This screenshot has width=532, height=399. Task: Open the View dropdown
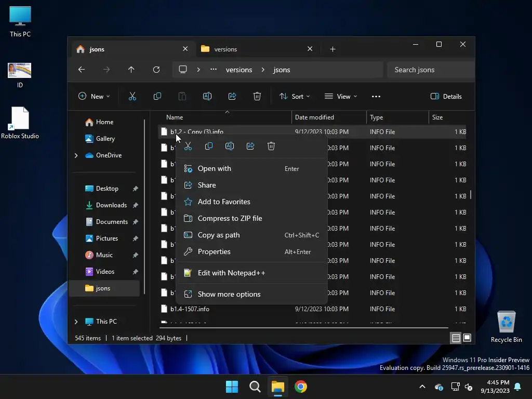(x=341, y=97)
